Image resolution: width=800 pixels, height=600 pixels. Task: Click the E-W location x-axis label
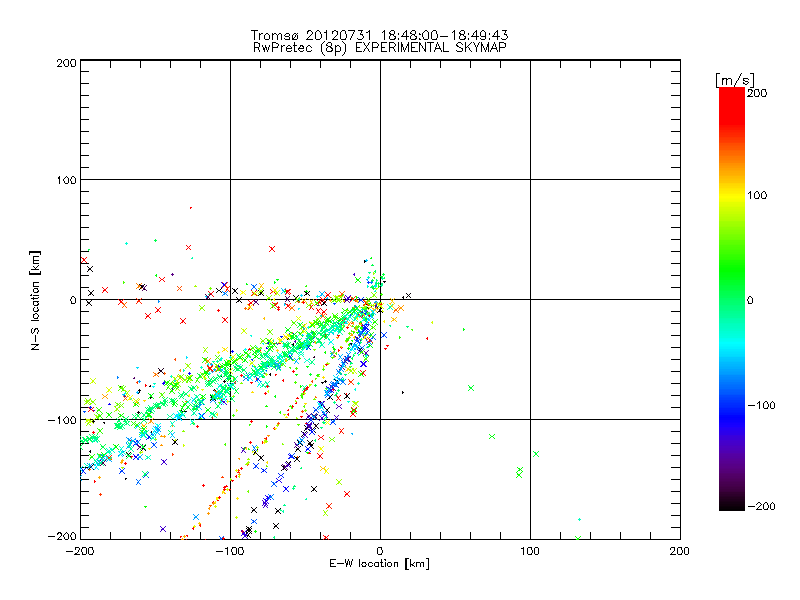[x=380, y=563]
